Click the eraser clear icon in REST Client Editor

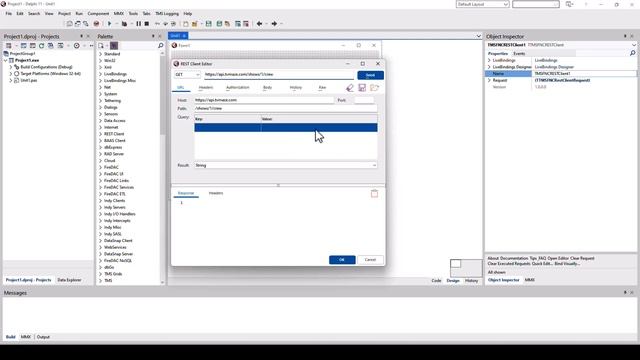[x=350, y=87]
